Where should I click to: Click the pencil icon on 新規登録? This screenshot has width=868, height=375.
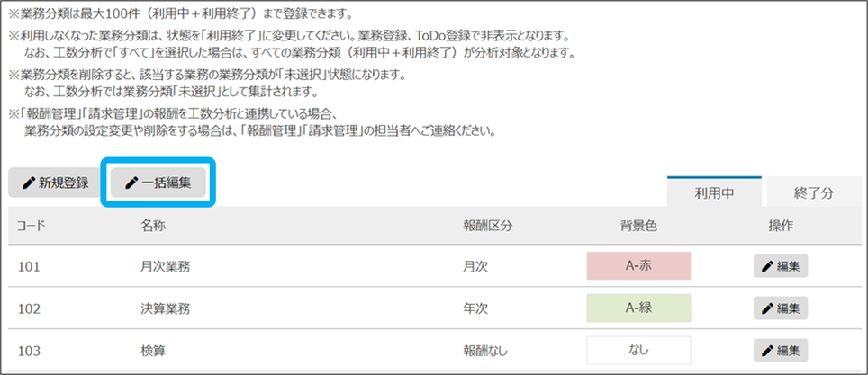point(28,183)
